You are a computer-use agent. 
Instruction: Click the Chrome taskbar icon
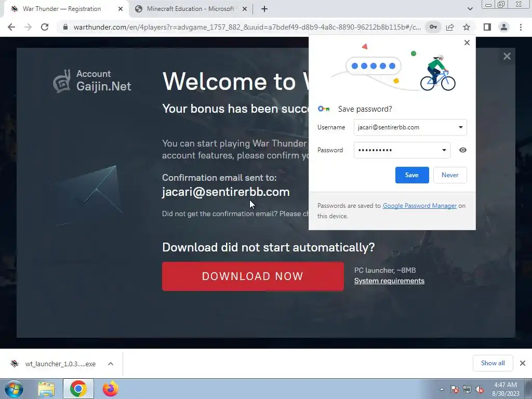pyautogui.click(x=78, y=389)
